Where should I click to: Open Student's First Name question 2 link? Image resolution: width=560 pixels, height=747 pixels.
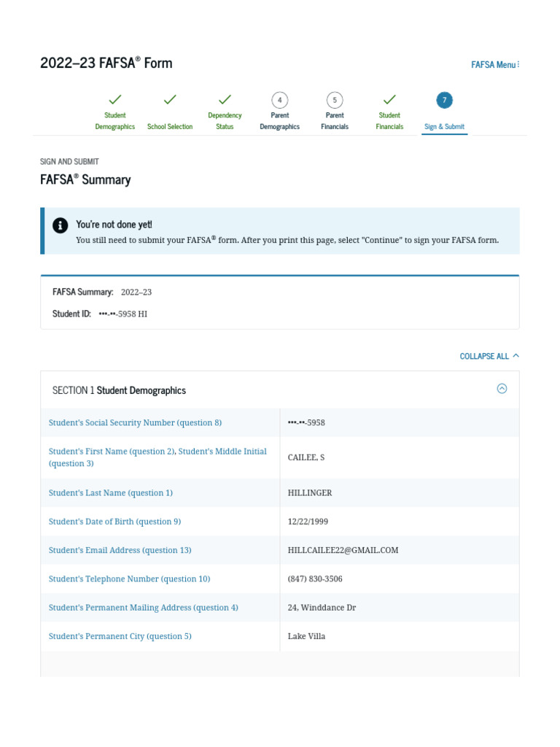[x=112, y=451]
